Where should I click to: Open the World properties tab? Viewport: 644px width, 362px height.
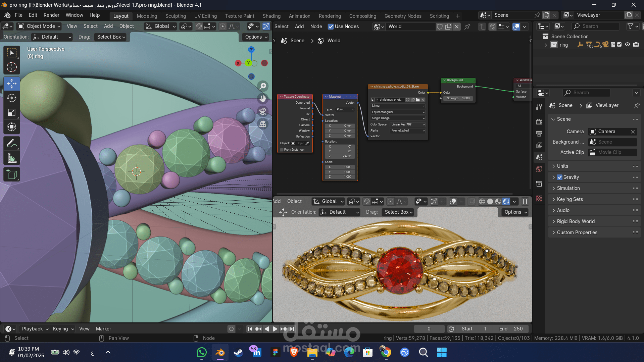point(539,169)
